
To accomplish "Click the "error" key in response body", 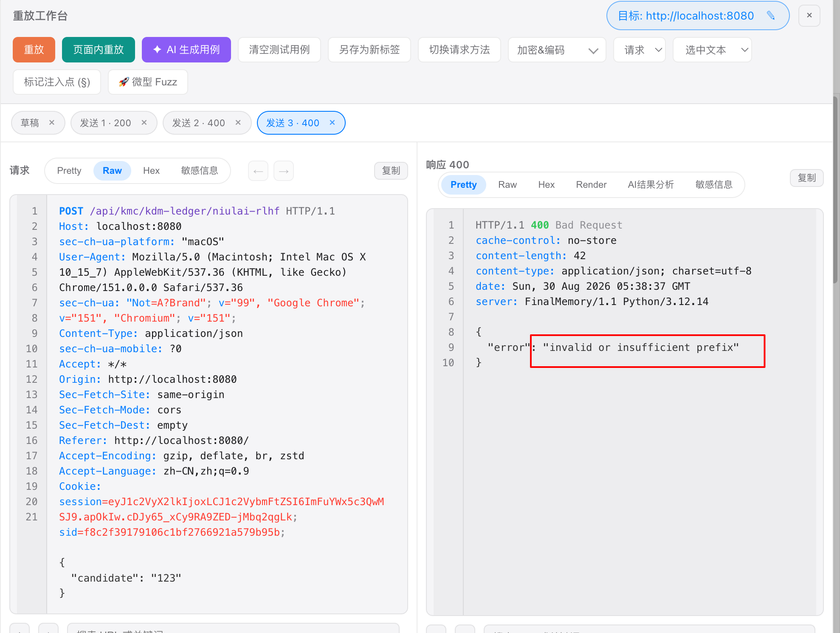I will coord(509,348).
